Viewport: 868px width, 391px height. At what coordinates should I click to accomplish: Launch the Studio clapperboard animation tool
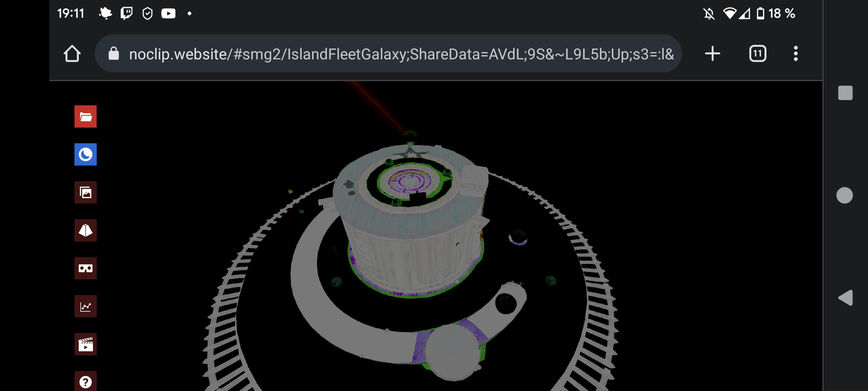tap(85, 344)
